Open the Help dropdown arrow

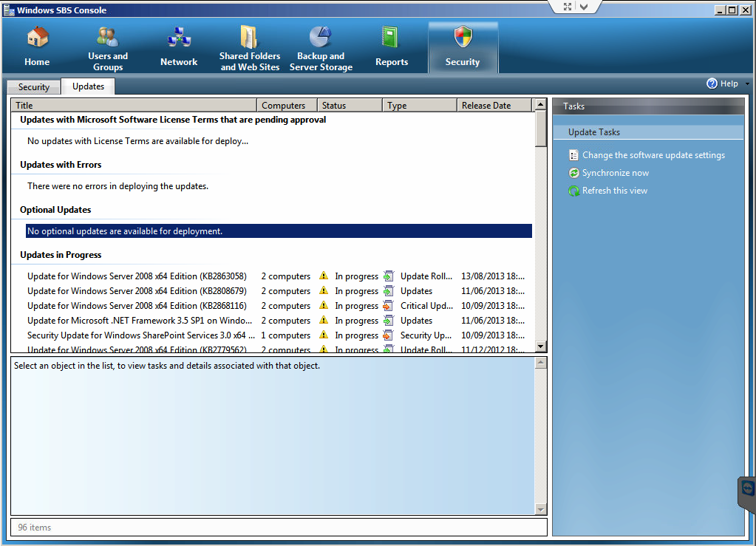pyautogui.click(x=747, y=83)
